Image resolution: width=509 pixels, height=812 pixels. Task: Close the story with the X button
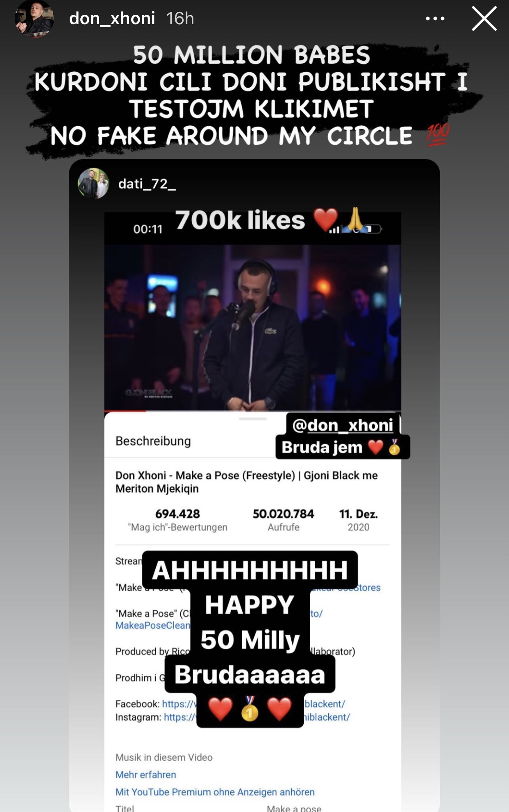(484, 18)
